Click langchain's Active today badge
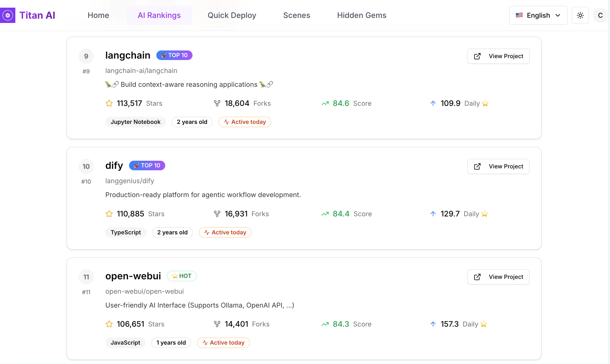Screen dimensions: 610x364 [x=245, y=122]
